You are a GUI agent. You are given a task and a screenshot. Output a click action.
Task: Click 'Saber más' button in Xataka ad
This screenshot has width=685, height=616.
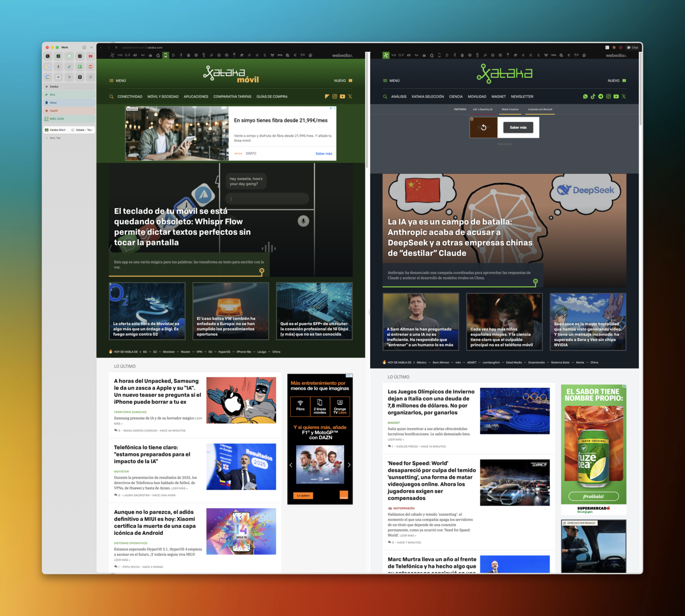(x=518, y=127)
